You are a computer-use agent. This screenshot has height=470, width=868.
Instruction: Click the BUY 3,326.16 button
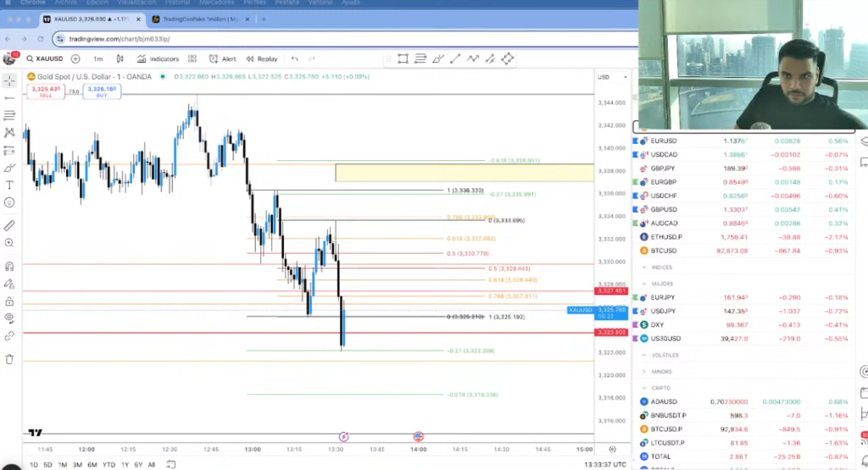[x=102, y=91]
